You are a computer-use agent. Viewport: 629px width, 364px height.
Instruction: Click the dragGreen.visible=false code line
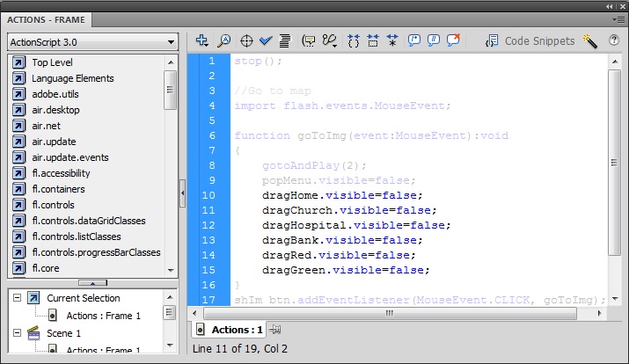pyautogui.click(x=346, y=270)
